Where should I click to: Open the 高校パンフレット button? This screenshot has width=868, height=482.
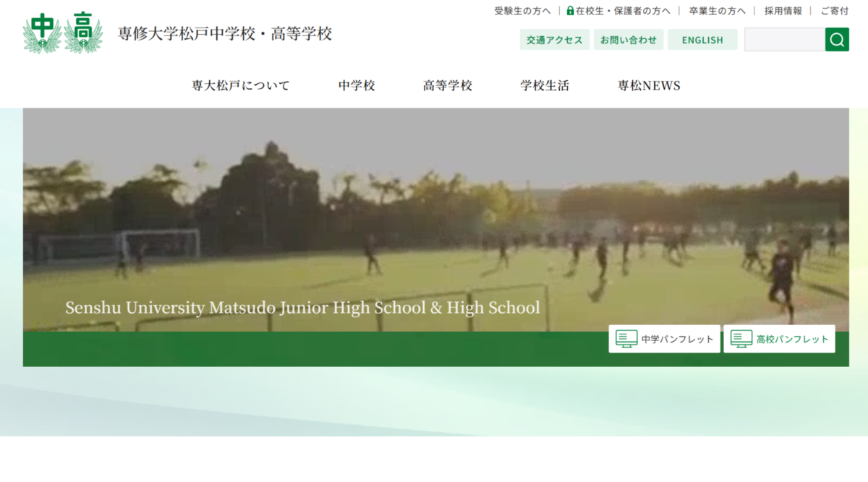[780, 339]
